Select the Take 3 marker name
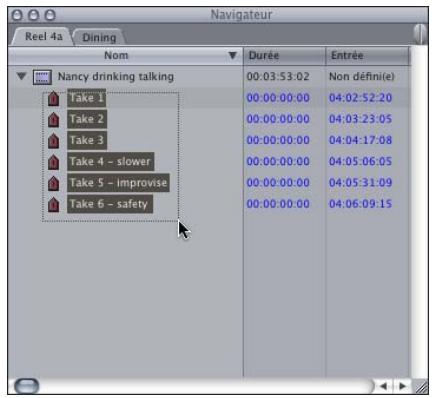The image size is (432, 398). 87,140
